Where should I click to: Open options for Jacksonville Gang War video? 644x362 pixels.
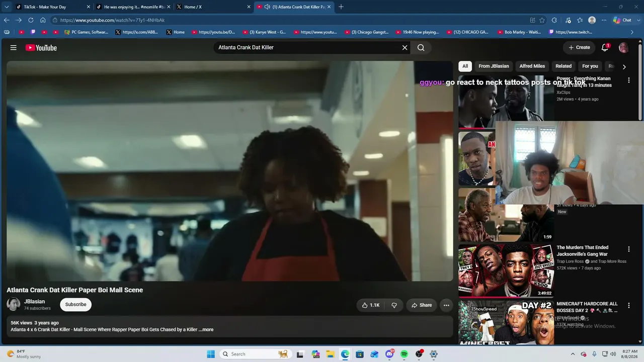(629, 249)
